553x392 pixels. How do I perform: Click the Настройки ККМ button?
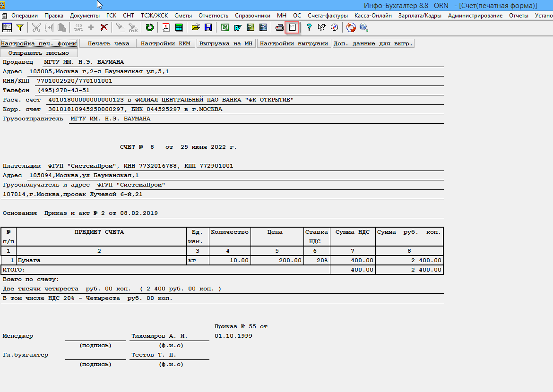click(x=165, y=43)
